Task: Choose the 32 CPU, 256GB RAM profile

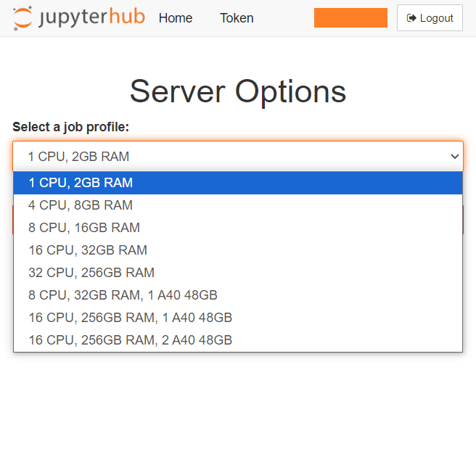Action: (x=91, y=273)
